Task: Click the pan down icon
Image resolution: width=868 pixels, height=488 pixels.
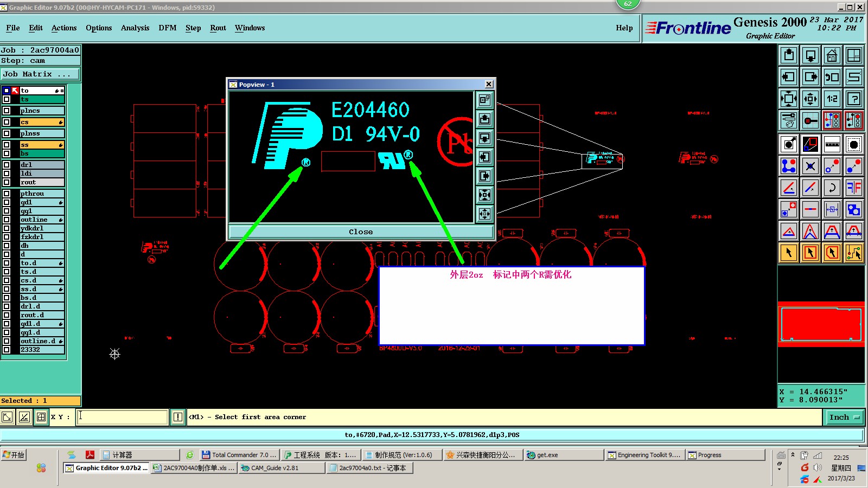Action: 810,55
